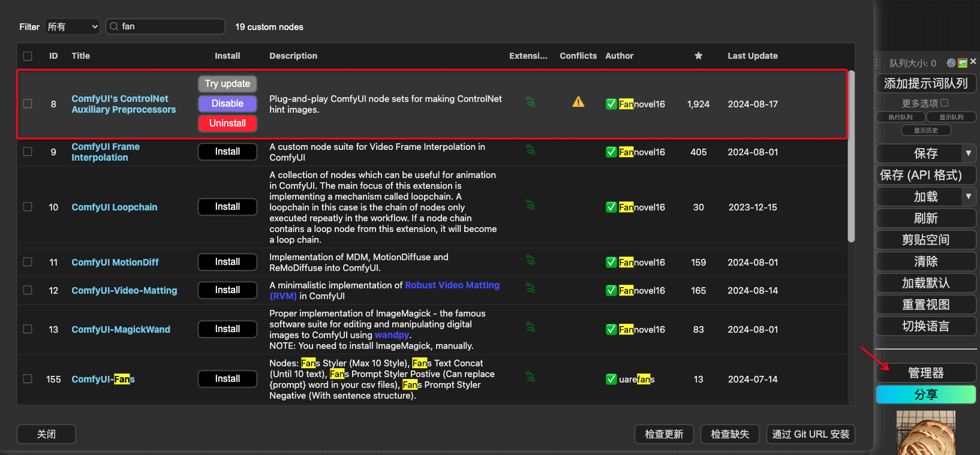Click the node list vertical scrollbar
The image size is (980, 455).
coord(851,157)
